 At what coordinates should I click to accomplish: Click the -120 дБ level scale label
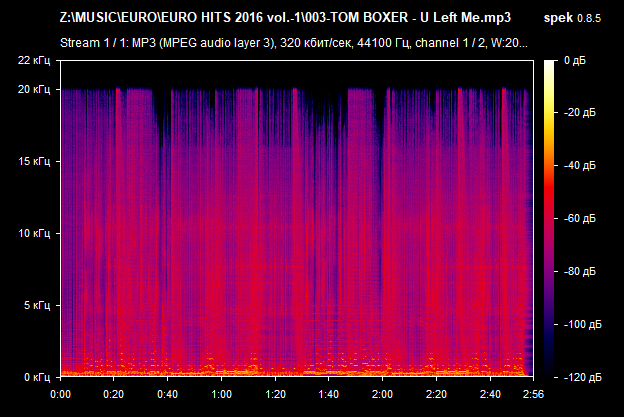point(582,377)
